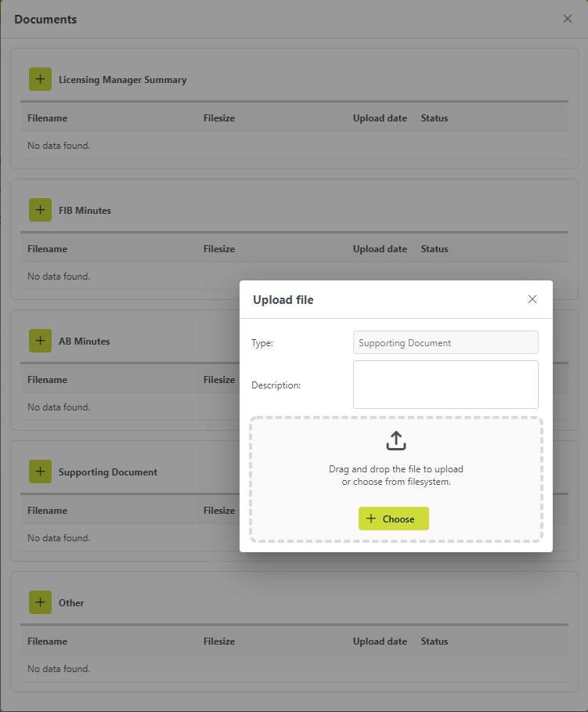
Task: Click Filesize column header in FIB Minutes table
Action: [219, 249]
